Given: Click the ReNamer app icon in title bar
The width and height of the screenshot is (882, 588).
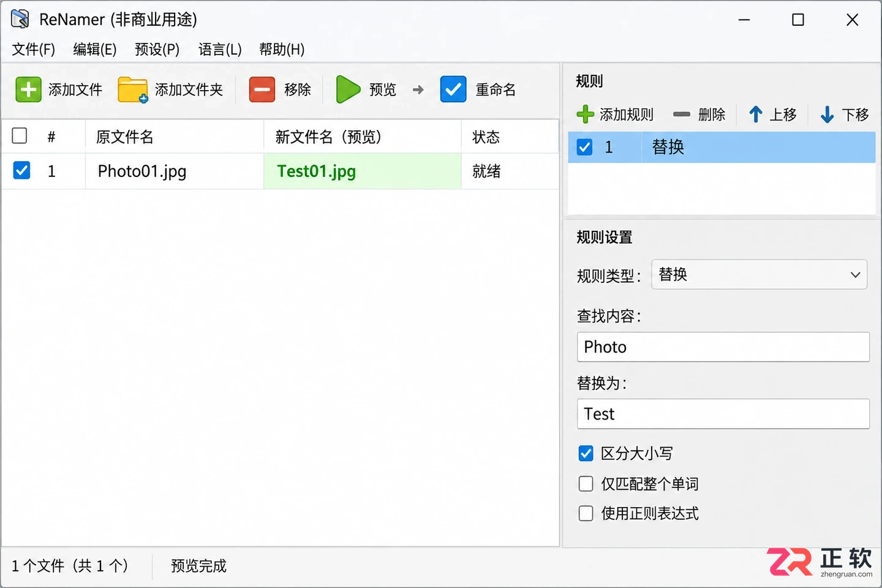Looking at the screenshot, I should point(20,19).
